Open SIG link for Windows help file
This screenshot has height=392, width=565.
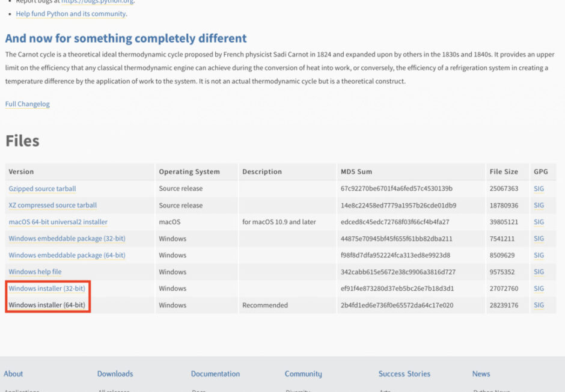539,272
